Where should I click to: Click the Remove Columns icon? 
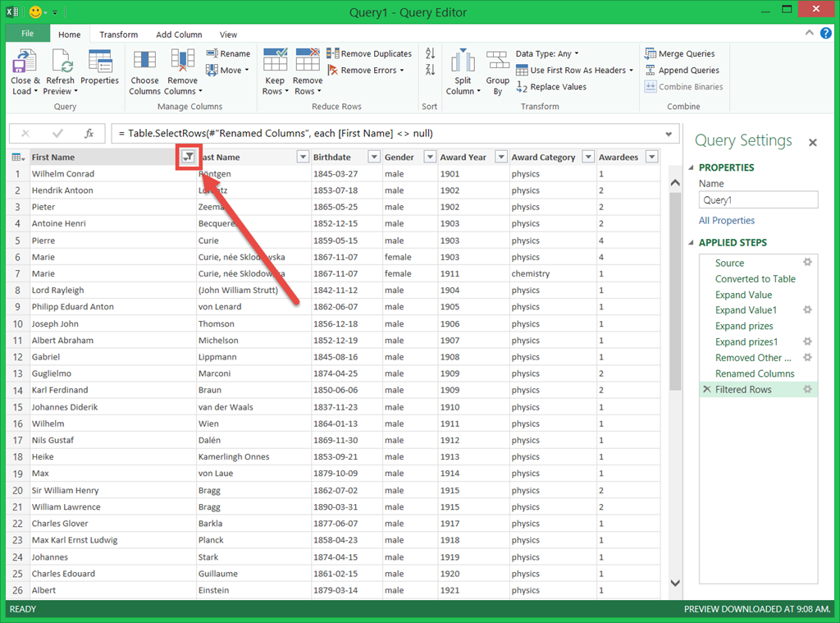pos(182,62)
